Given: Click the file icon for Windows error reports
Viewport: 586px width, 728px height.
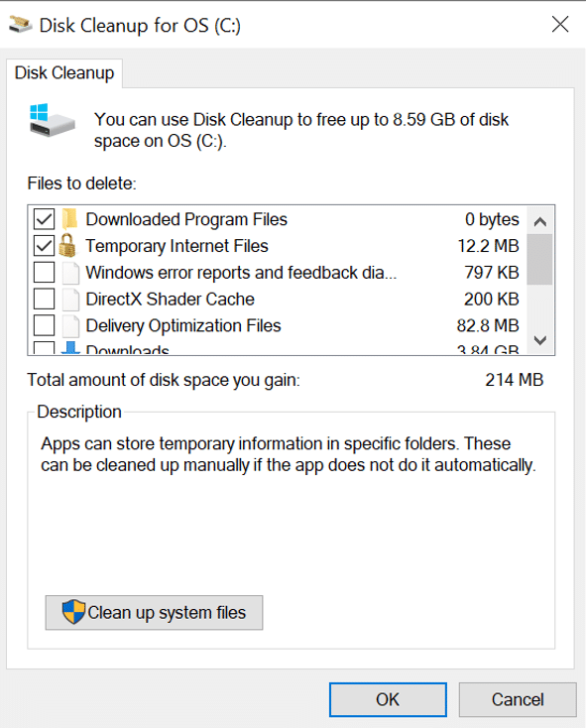Looking at the screenshot, I should (x=70, y=273).
